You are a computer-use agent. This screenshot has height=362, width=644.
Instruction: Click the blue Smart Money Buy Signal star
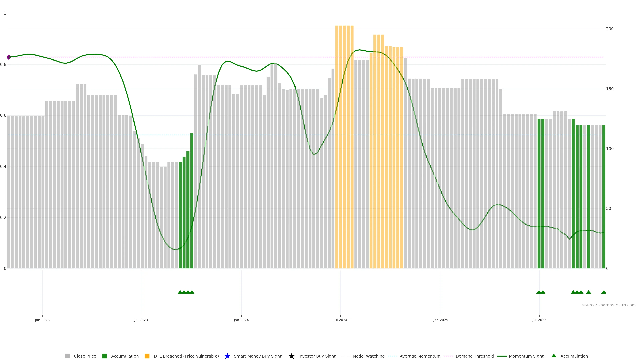click(x=227, y=356)
